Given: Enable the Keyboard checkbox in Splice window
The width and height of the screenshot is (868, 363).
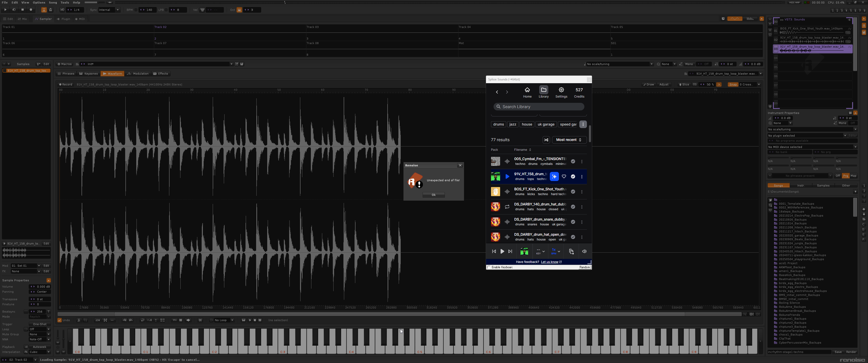Looking at the screenshot, I should coord(489,267).
